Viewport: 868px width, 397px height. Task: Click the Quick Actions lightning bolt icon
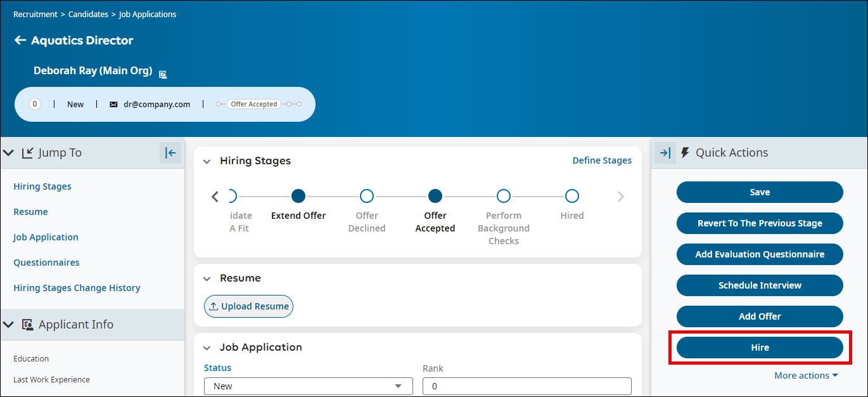pos(685,153)
